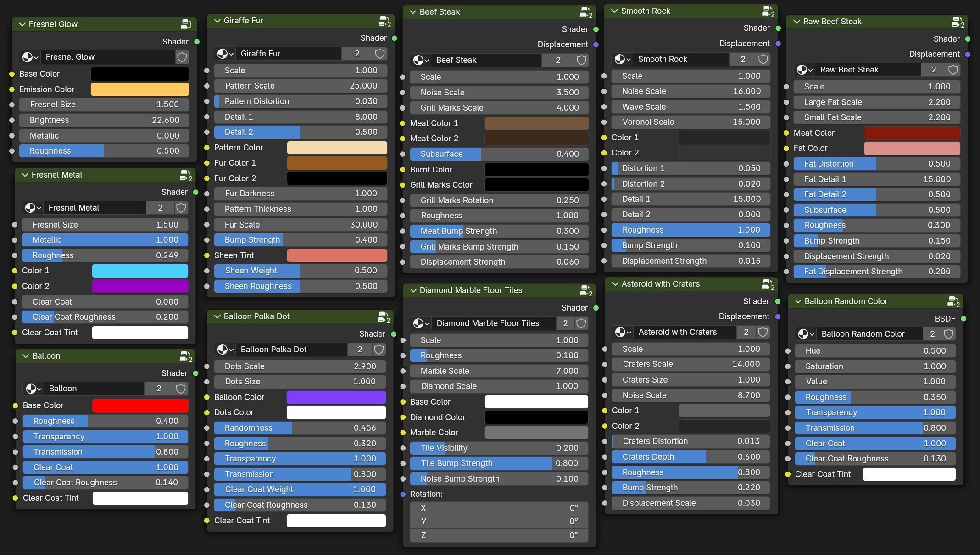
Task: Toggle the fake user shield on Diamond Marble Floor Tiles
Action: pyautogui.click(x=581, y=323)
